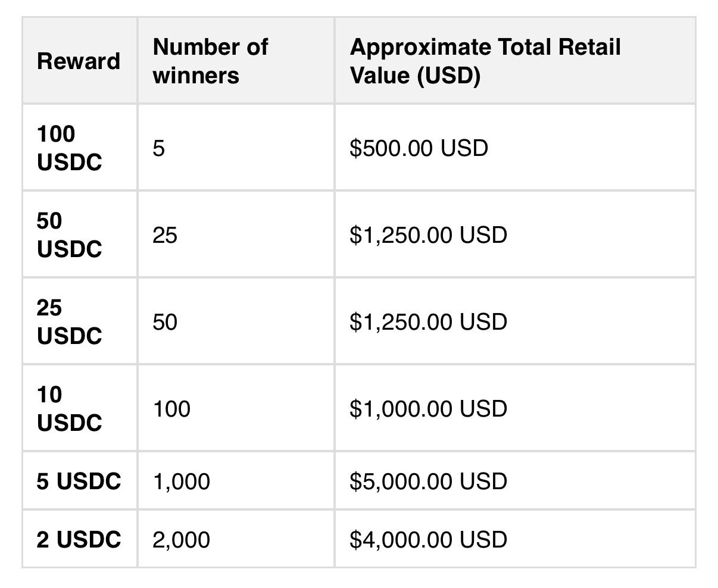Select the 10 USDC reward cell

click(x=69, y=409)
